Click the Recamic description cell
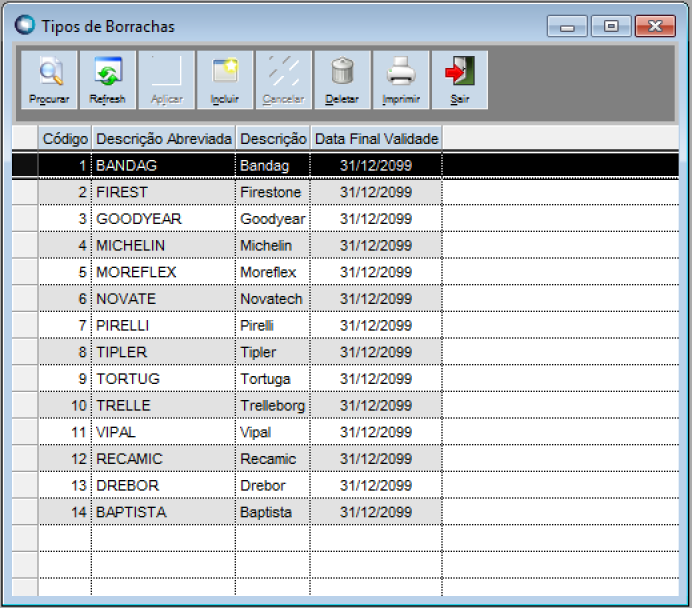Screen dimensions: 692x608 (x=273, y=459)
